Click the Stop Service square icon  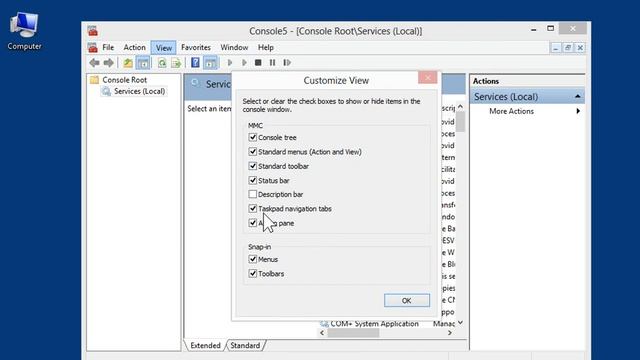(258, 62)
